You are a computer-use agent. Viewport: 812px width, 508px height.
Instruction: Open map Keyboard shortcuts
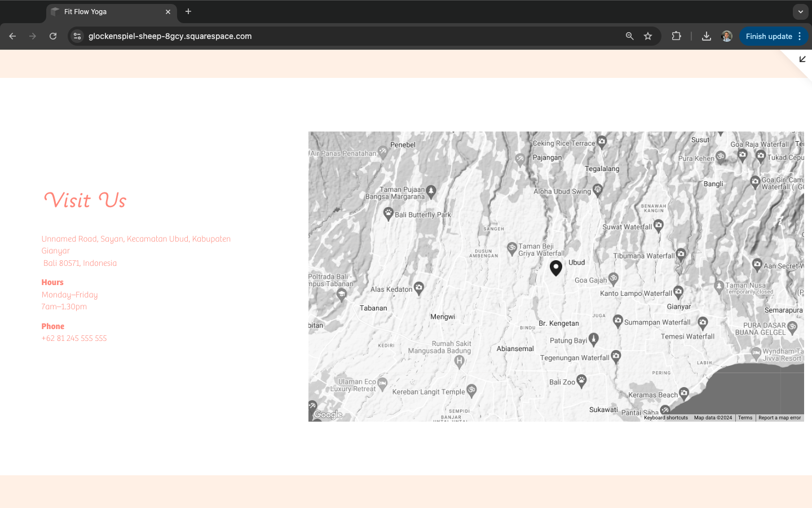click(666, 418)
